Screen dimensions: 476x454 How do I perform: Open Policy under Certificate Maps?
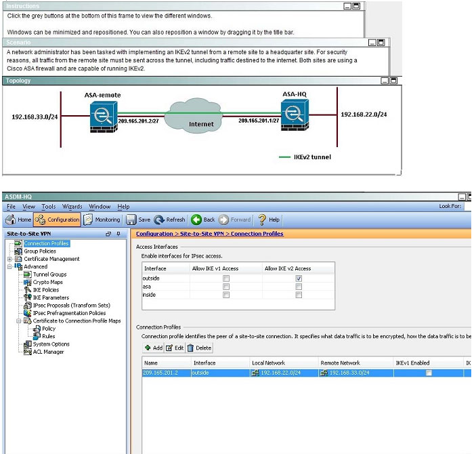tap(49, 329)
